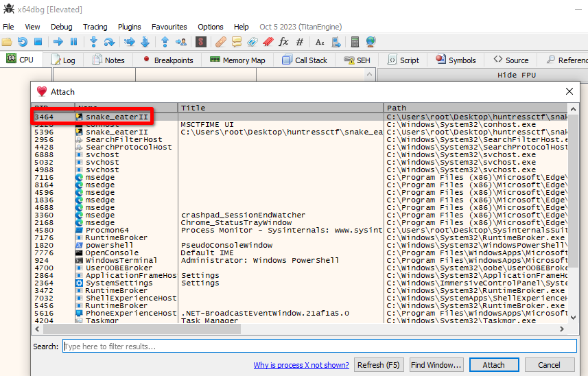Click the Execute till return icon

click(165, 42)
